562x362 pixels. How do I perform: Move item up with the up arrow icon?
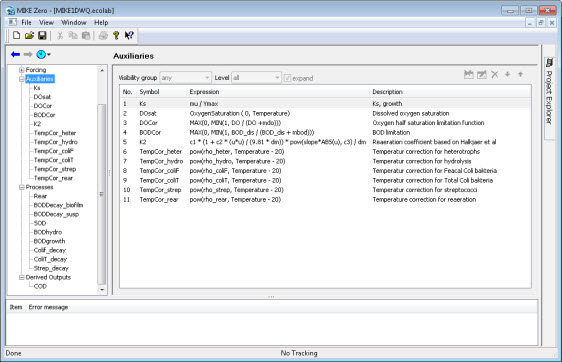(x=520, y=75)
